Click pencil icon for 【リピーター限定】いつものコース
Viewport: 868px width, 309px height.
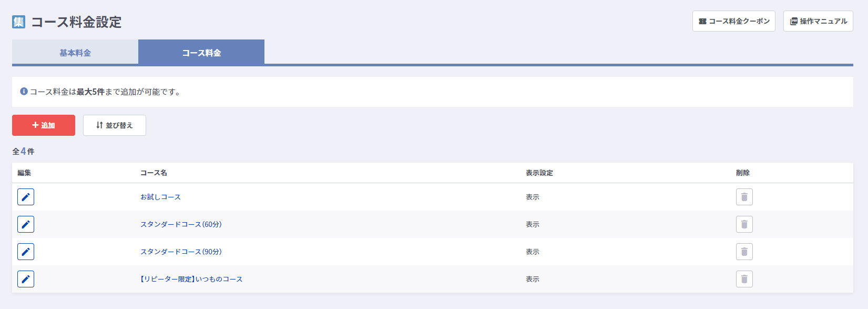[x=26, y=279]
